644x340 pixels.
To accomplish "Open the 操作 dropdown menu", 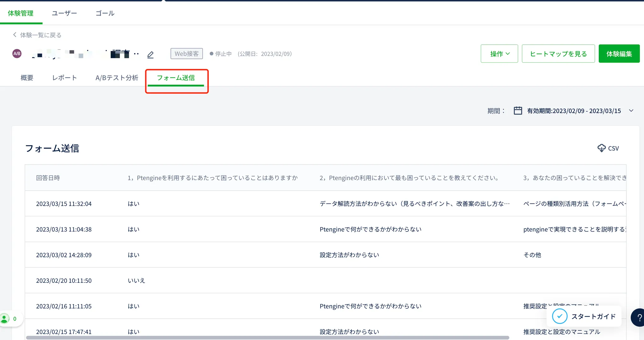I will tap(499, 54).
